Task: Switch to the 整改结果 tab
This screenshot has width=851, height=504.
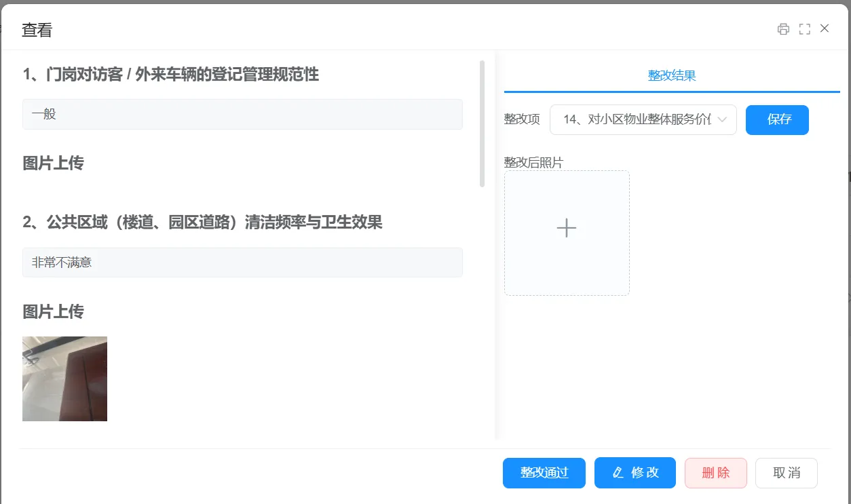Action: [x=671, y=75]
